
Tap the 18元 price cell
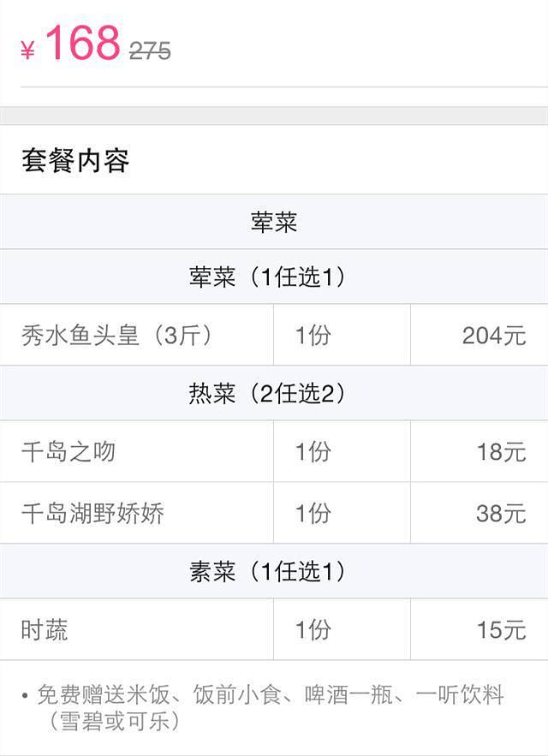(501, 451)
